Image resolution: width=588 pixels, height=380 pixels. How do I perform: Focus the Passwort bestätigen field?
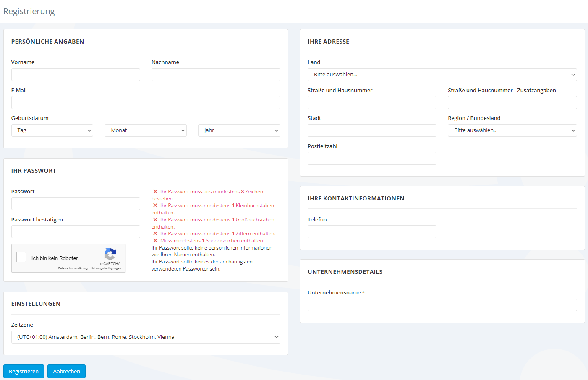tap(76, 232)
